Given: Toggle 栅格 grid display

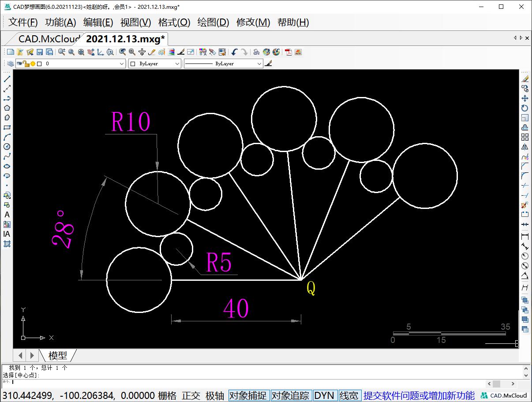Looking at the screenshot, I should [x=167, y=395].
